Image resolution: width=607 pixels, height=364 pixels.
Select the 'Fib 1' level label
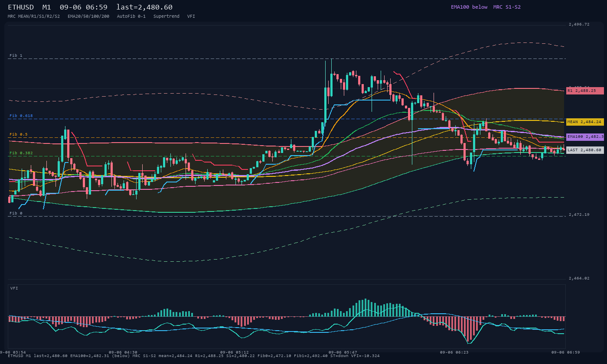(16, 56)
